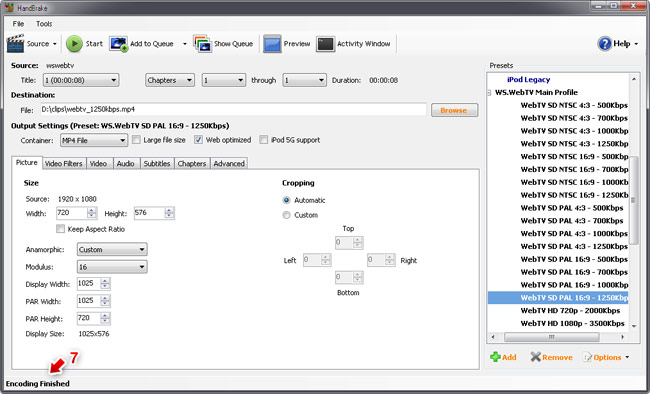Select the iPod Legacy preset
This screenshot has width=650, height=394.
528,80
